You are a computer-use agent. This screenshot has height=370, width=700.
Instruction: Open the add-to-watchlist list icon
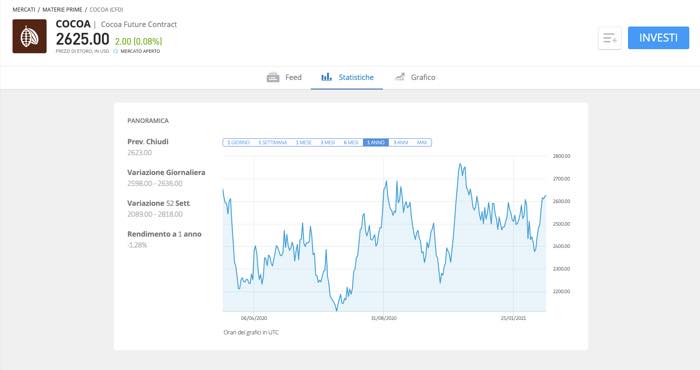point(609,38)
